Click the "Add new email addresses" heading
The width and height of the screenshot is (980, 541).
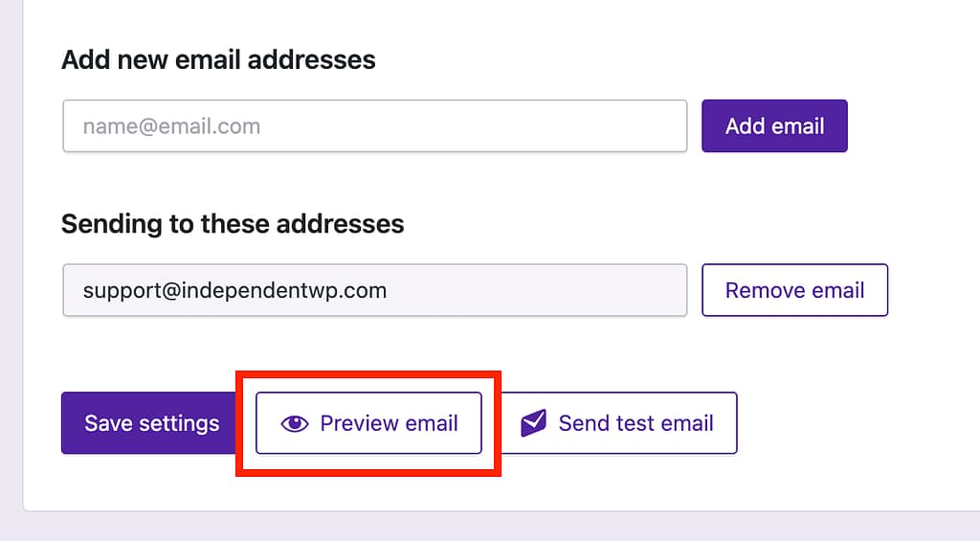click(218, 59)
